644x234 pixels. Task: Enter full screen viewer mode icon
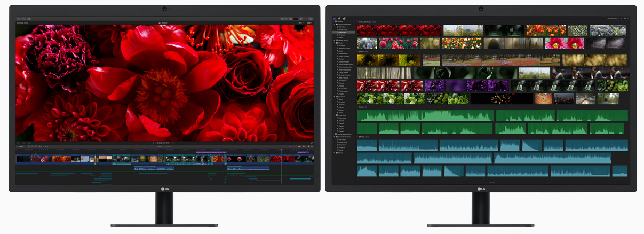click(312, 143)
